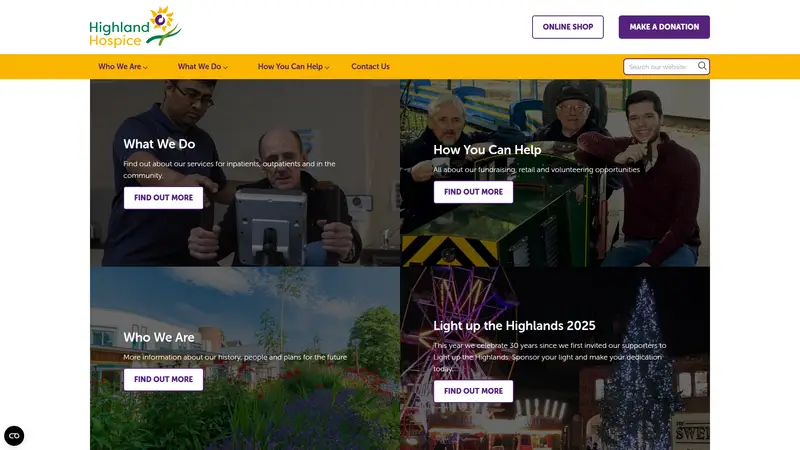
Task: Expand the What We Do menu
Action: tap(203, 67)
